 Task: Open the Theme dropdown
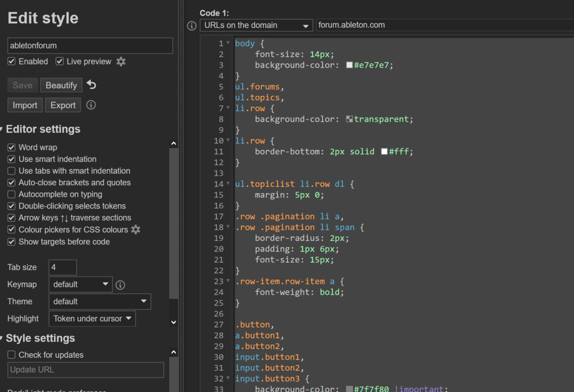[x=100, y=302]
